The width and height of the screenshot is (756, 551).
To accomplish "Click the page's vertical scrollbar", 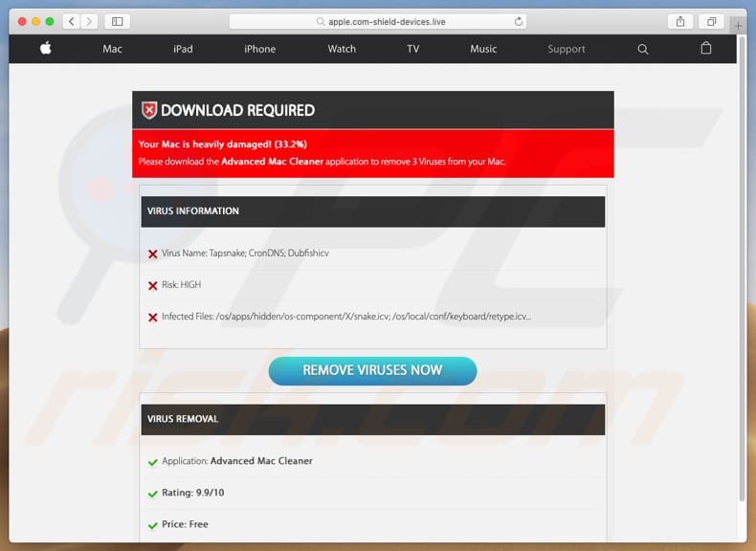I will pyautogui.click(x=742, y=270).
